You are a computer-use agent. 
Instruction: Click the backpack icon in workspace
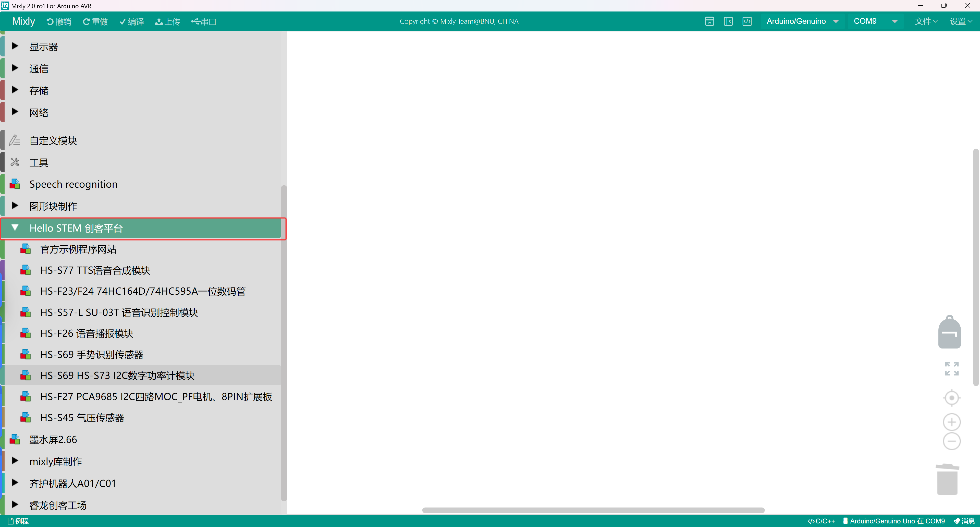[x=949, y=332]
